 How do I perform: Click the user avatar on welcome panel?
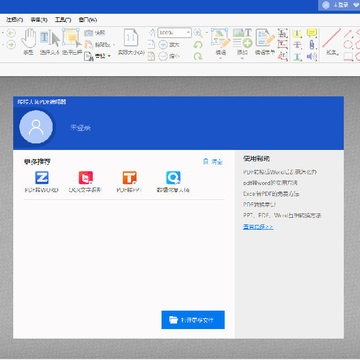(36, 127)
